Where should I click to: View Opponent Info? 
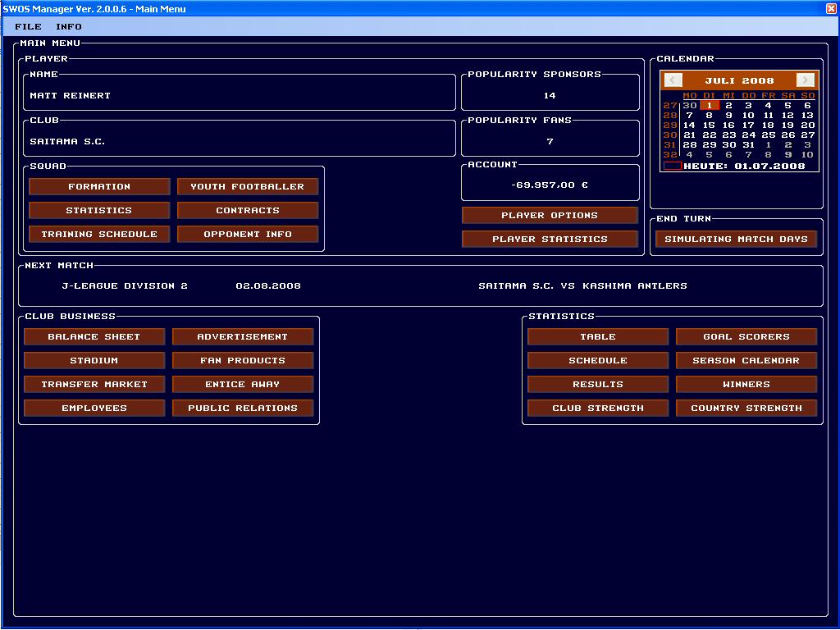pos(248,235)
